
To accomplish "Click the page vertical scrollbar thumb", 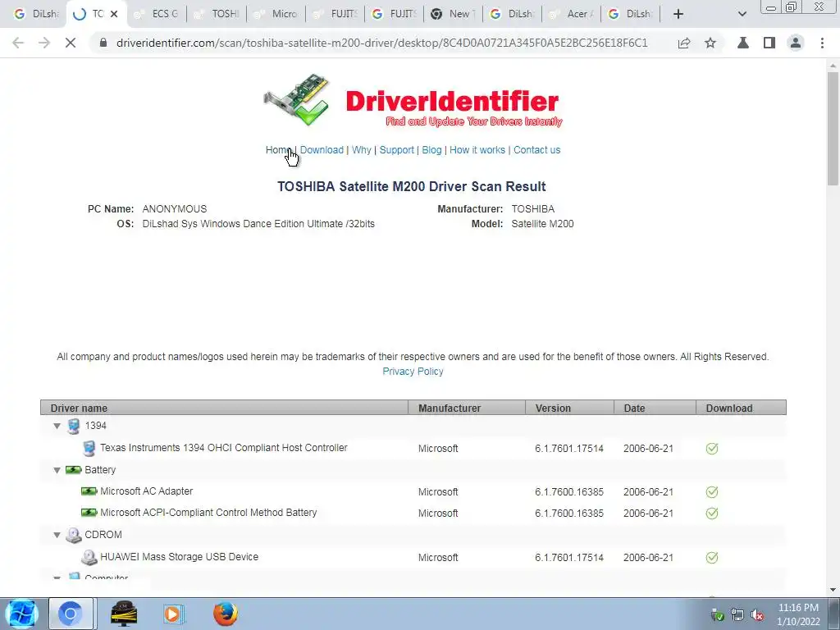I will tap(833, 129).
